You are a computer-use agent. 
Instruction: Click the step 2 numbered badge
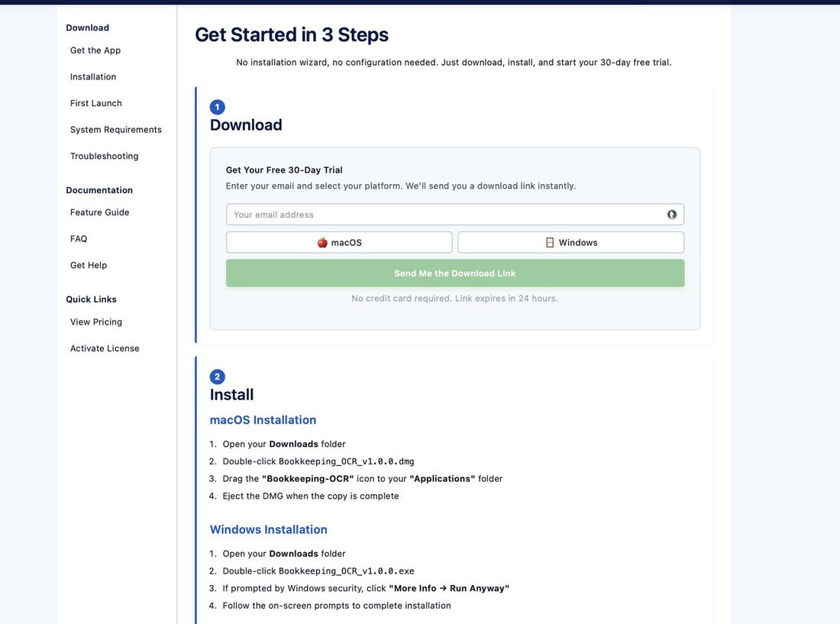pyautogui.click(x=216, y=376)
